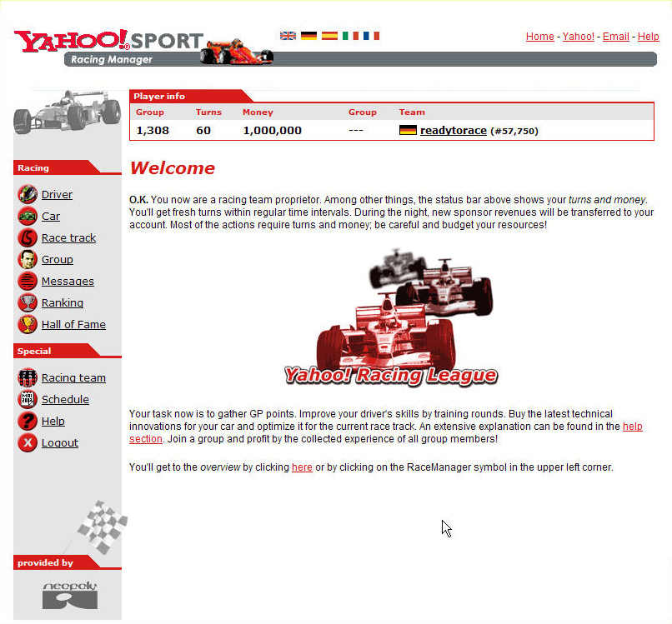The image size is (672, 624).
Task: Click the Racing section header
Action: 58,167
